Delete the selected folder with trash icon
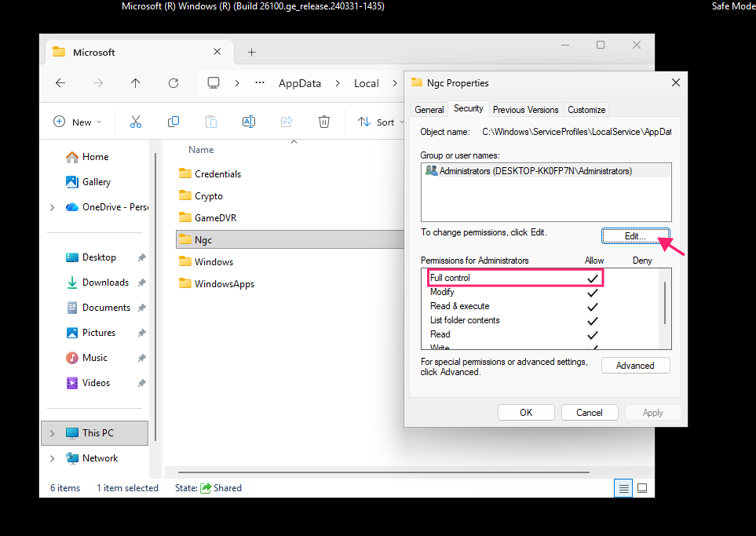The image size is (756, 536). point(324,122)
